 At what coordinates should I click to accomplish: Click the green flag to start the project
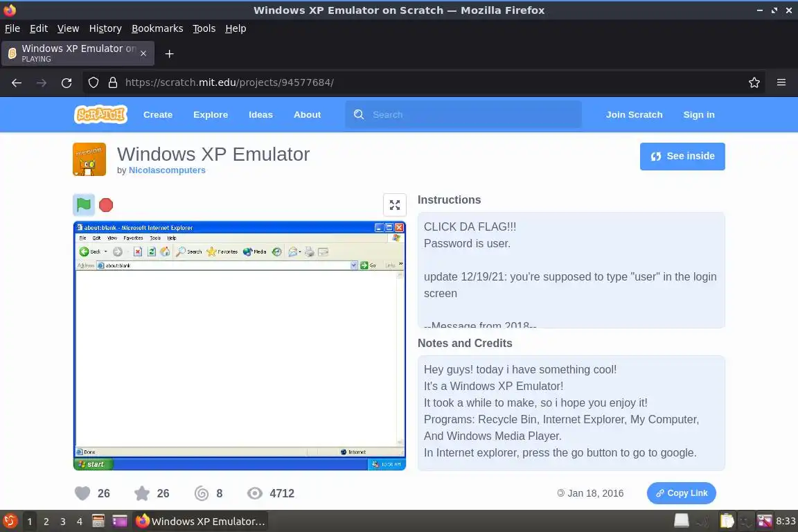(83, 205)
